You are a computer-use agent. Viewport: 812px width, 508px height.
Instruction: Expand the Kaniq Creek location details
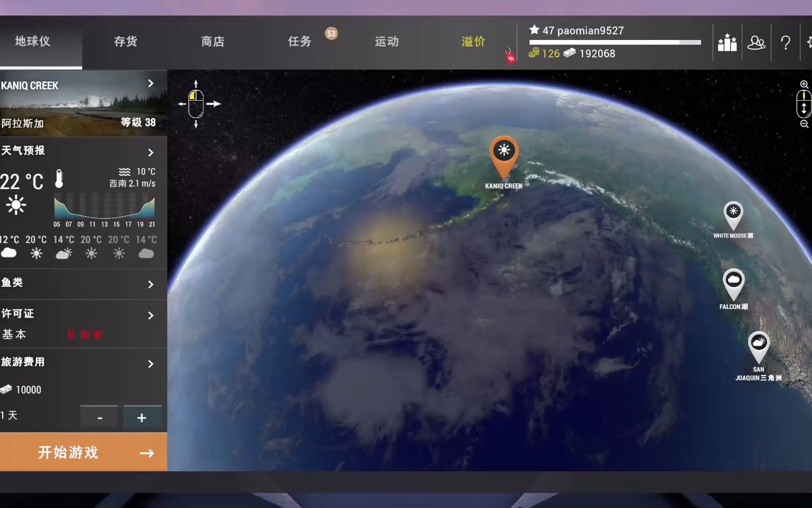(150, 83)
